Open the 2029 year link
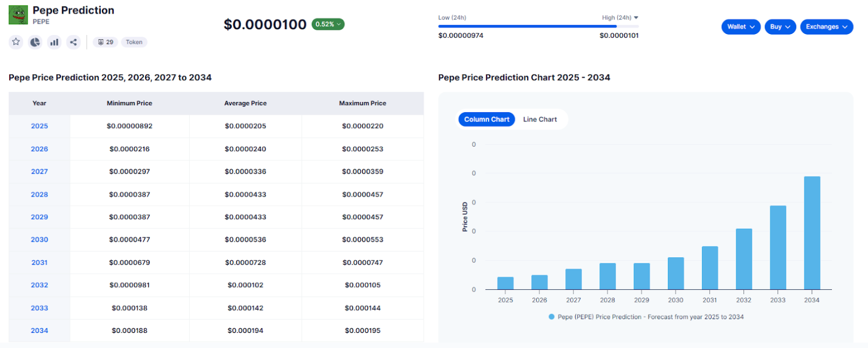This screenshot has width=868, height=348. (x=39, y=217)
